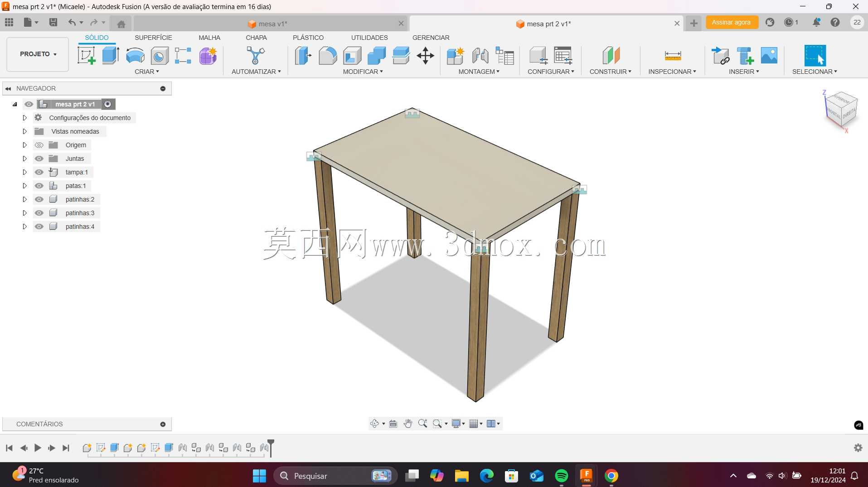The height and width of the screenshot is (487, 868).
Task: Click the Save button
Action: (53, 22)
